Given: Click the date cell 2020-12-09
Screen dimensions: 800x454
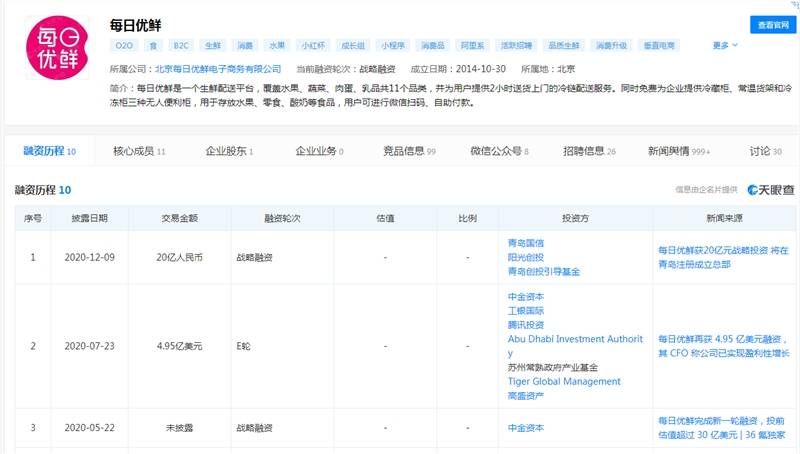Looking at the screenshot, I should pos(90,257).
